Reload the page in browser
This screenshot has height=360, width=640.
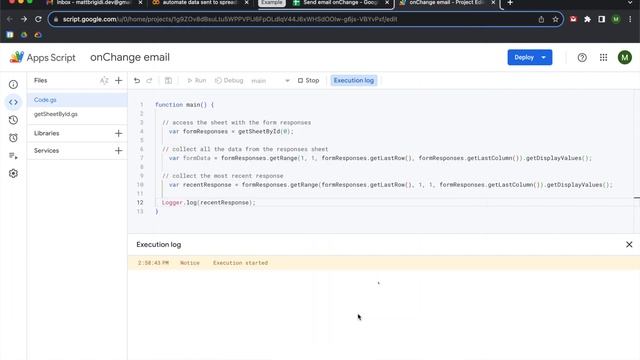[38, 19]
